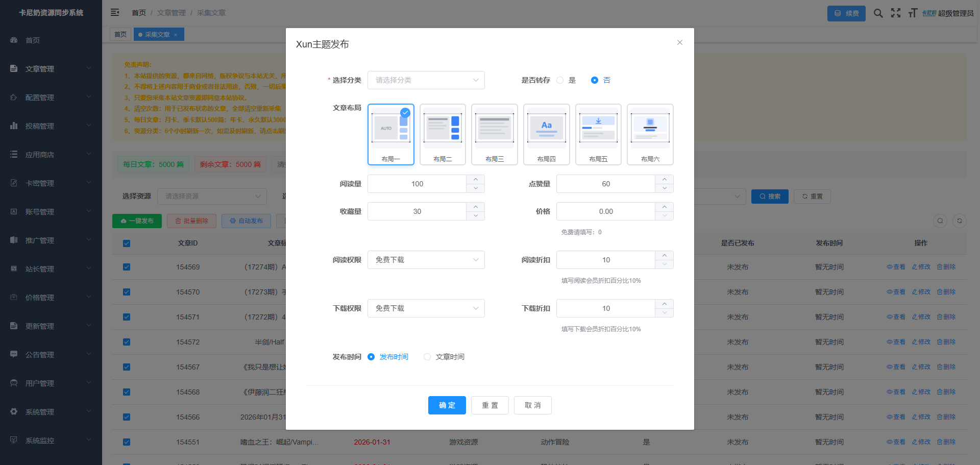Click the sidebar collapse hamburger icon

[115, 12]
